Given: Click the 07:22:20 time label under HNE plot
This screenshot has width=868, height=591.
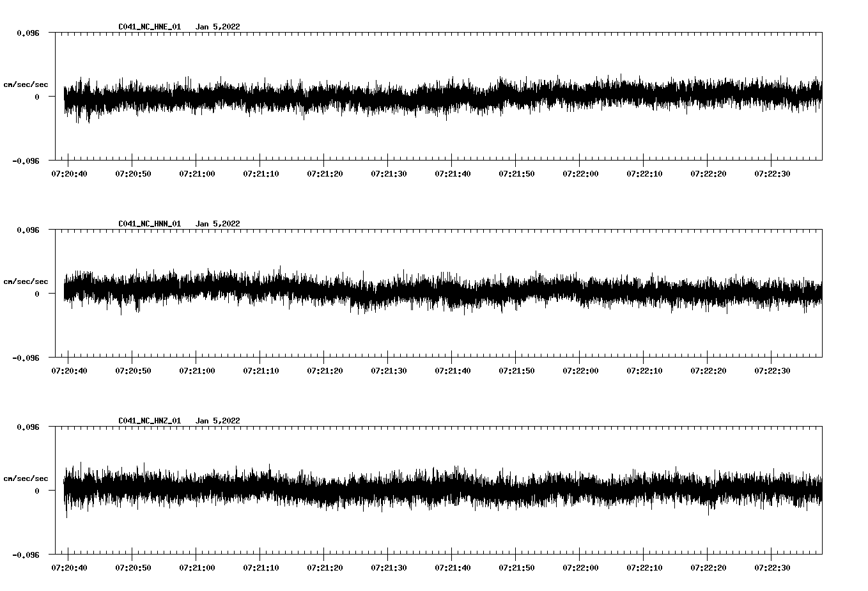Looking at the screenshot, I should pos(708,174).
